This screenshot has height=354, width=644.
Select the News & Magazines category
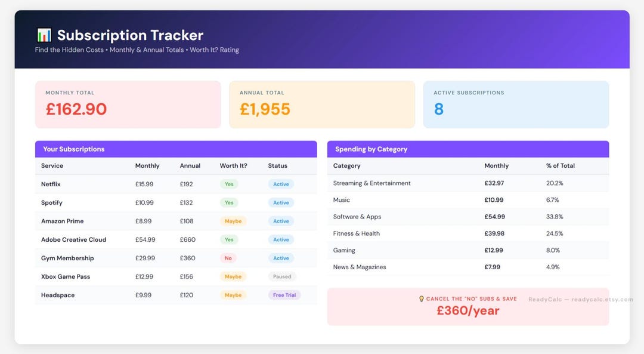click(x=360, y=267)
